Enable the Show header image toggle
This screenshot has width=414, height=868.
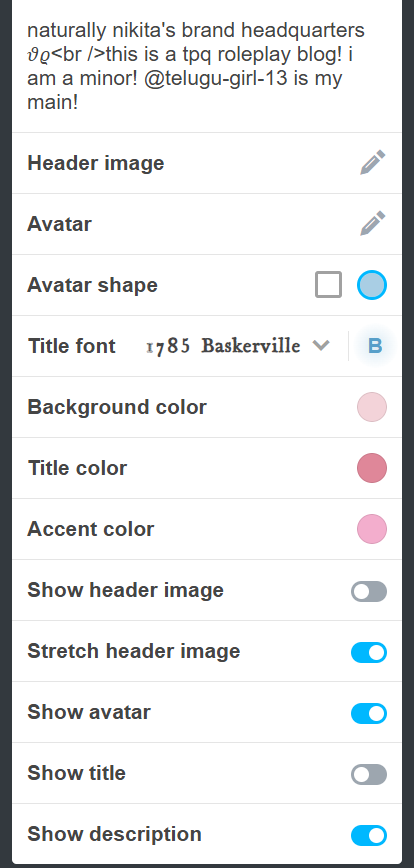point(369,591)
